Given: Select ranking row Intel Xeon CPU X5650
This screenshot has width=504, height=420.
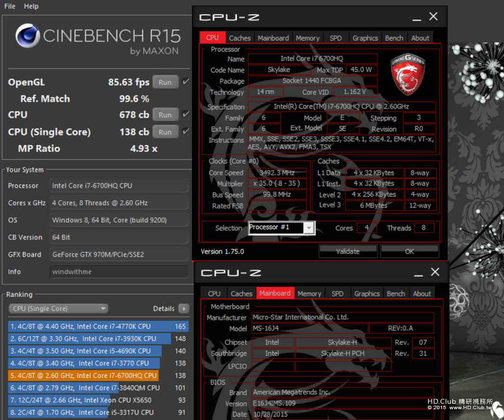Looking at the screenshot, I should pos(98,400).
